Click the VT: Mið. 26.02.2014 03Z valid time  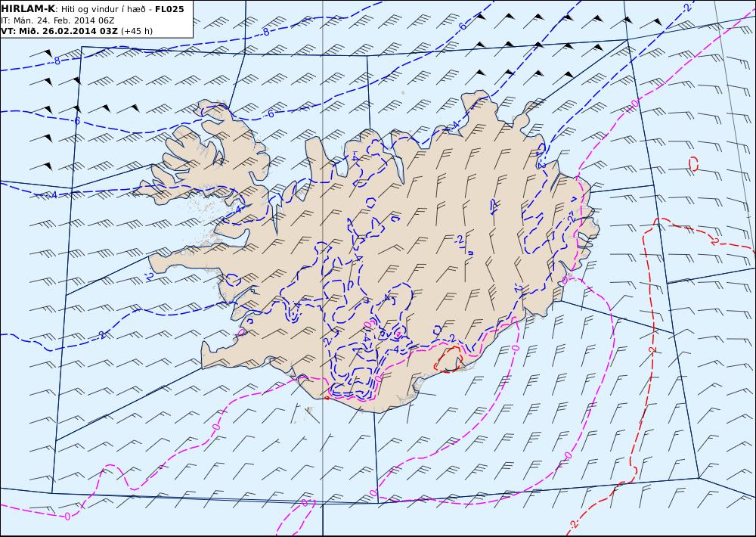click(x=59, y=31)
